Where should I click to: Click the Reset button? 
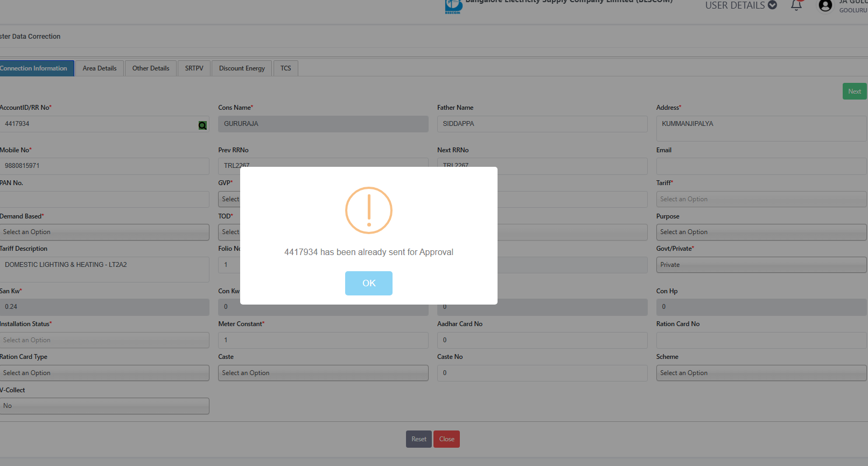419,439
